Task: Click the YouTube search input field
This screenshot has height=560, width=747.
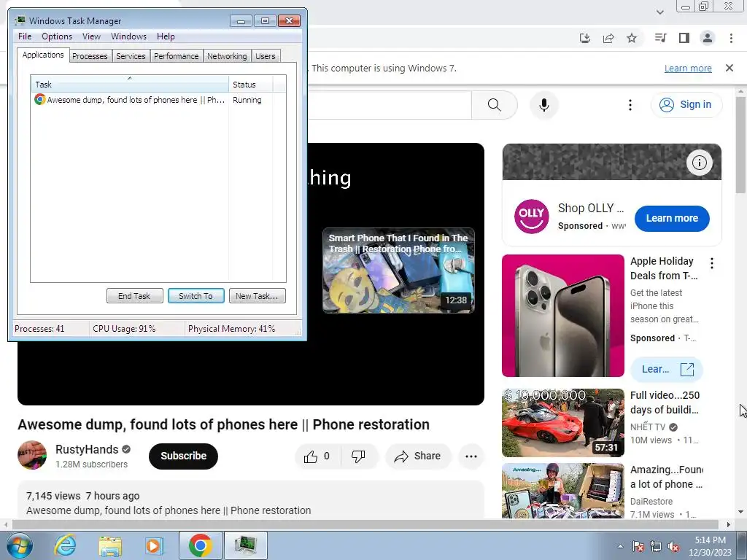Action: coord(390,105)
